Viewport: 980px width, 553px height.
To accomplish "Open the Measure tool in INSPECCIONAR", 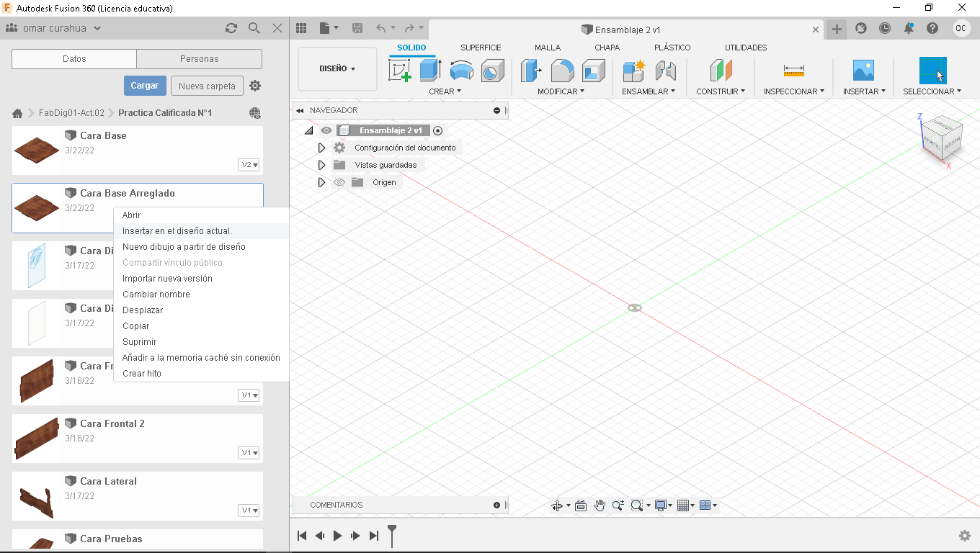I will pyautogui.click(x=794, y=71).
